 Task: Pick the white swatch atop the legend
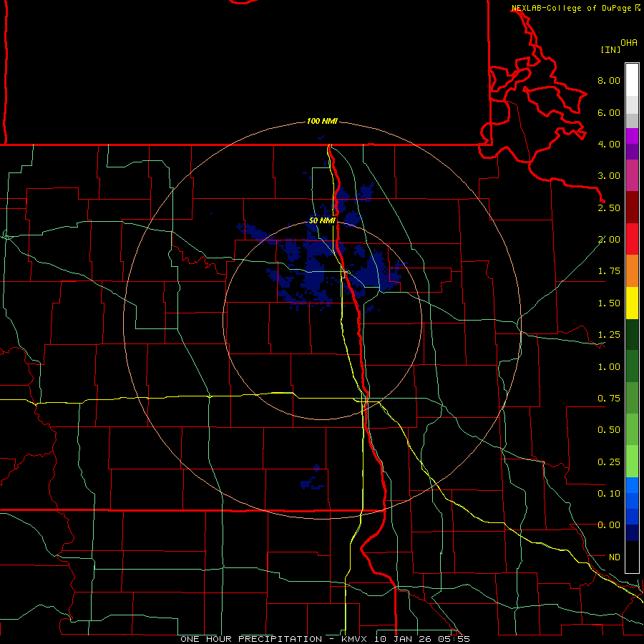click(x=632, y=80)
